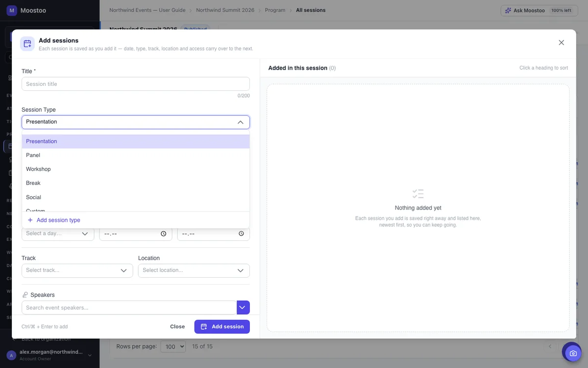Open the Select track dropdown

[x=77, y=270]
